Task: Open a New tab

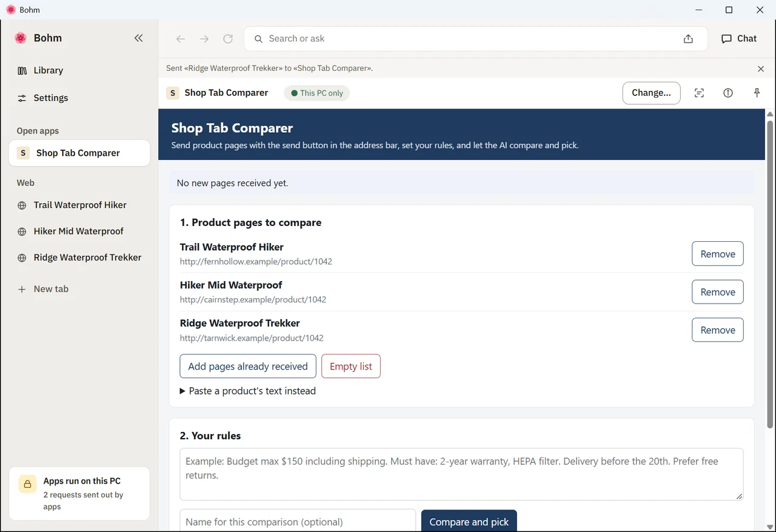Action: pos(79,289)
